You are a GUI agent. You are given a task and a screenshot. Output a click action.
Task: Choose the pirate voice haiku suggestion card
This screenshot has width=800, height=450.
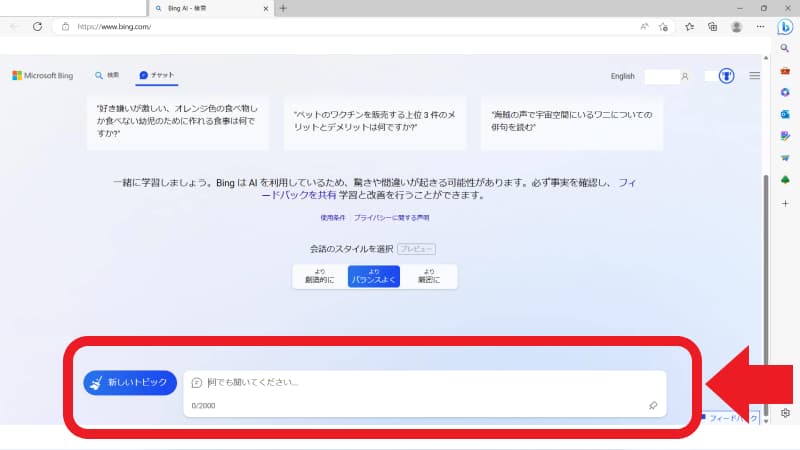tap(572, 121)
